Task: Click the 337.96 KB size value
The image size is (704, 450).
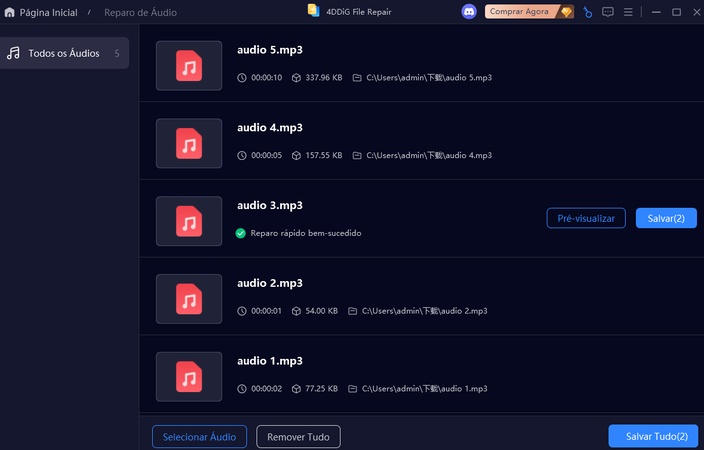Action: tap(324, 78)
